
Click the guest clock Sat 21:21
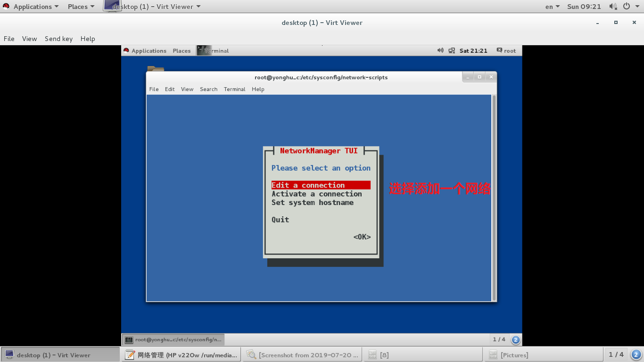[x=473, y=50]
